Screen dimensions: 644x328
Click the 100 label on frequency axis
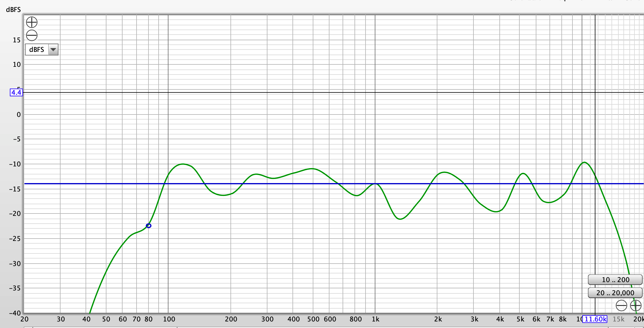pyautogui.click(x=169, y=319)
